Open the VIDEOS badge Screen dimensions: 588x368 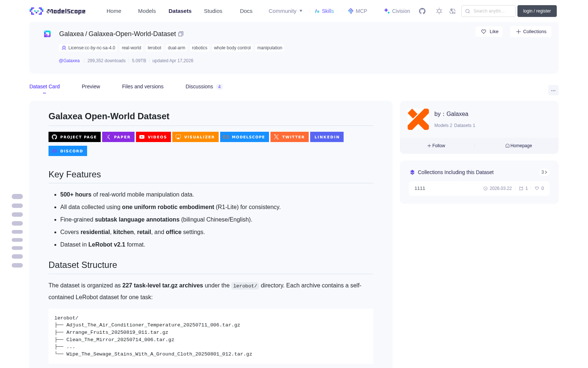[x=153, y=137]
